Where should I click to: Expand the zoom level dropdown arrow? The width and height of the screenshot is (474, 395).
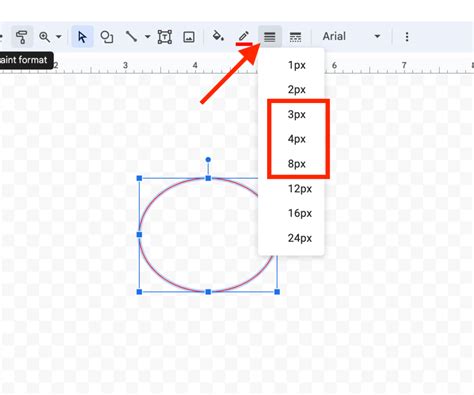pos(59,36)
